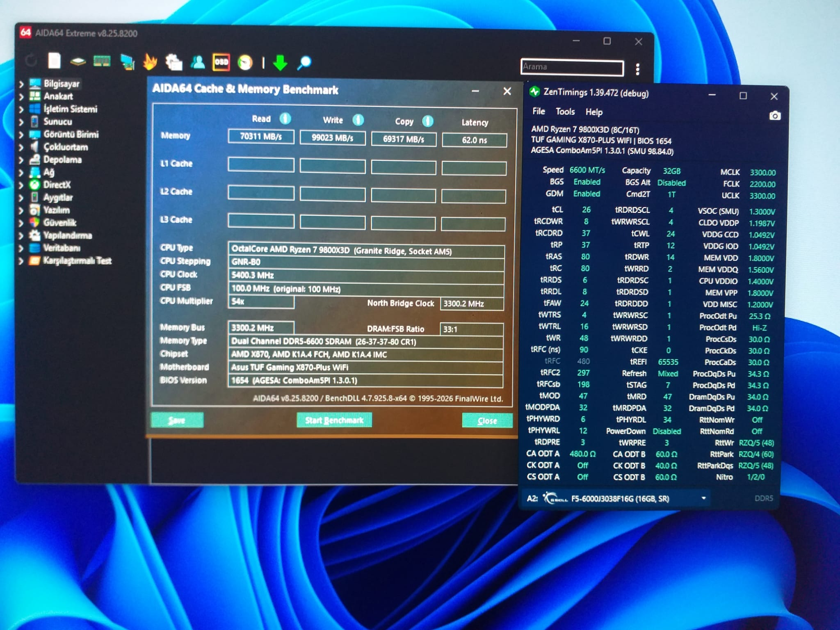Click the magnifier search icon in toolbar
This screenshot has width=840, height=630.
click(x=304, y=63)
